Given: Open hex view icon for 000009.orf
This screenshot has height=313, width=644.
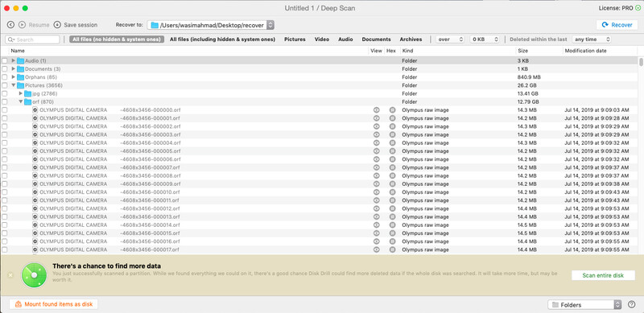Looking at the screenshot, I should pyautogui.click(x=392, y=184).
